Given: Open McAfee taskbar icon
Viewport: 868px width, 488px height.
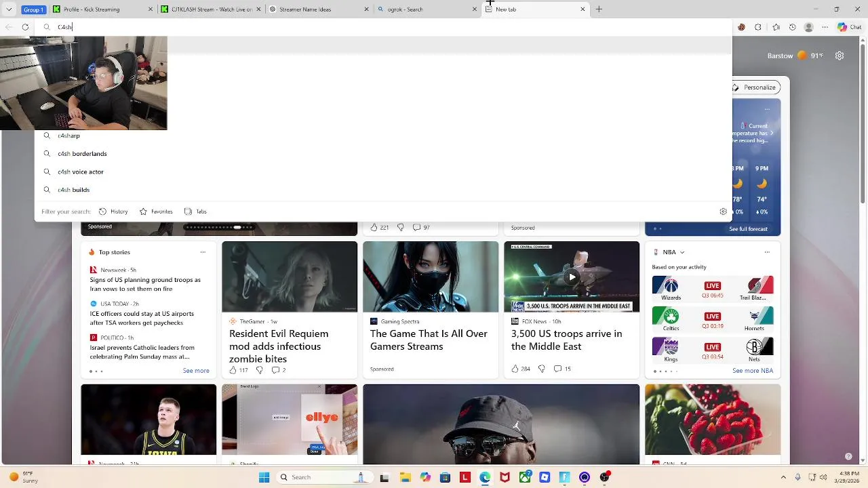Looking at the screenshot, I should 505,477.
